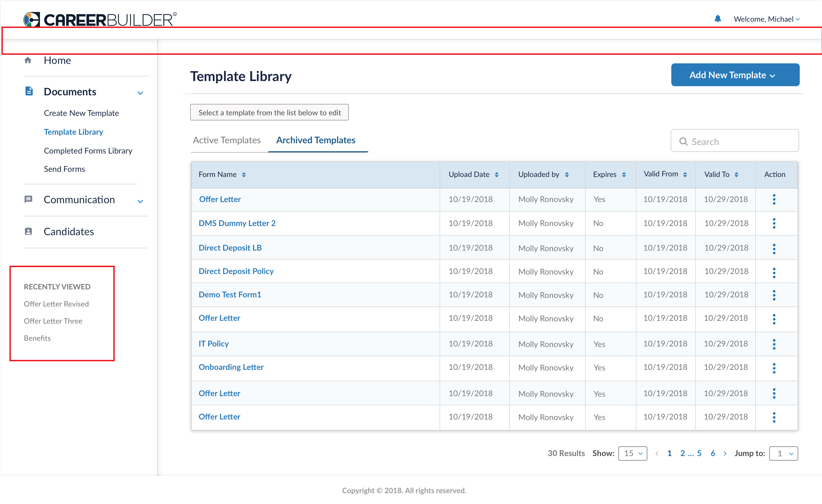The height and width of the screenshot is (504, 822).
Task: Click the CareerBuilder logo
Action: click(x=100, y=19)
